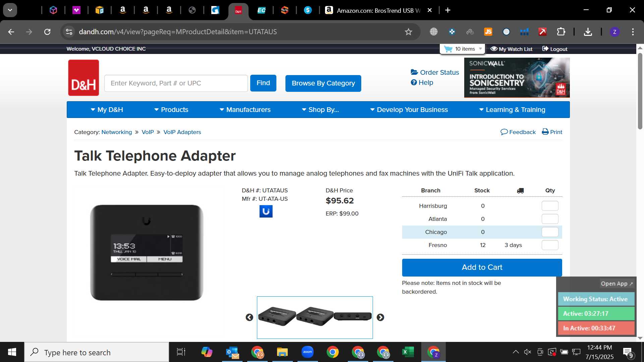Click the Find button
This screenshot has width=644, height=362.
pyautogui.click(x=263, y=83)
